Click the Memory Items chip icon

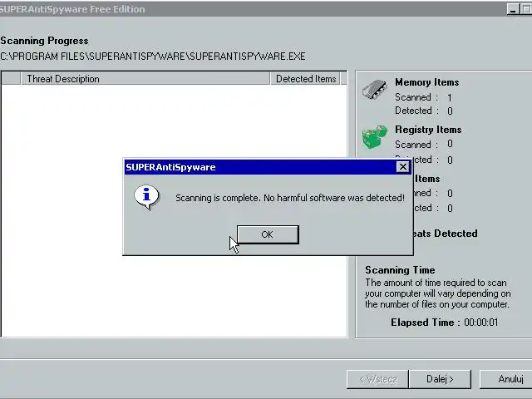(x=375, y=90)
